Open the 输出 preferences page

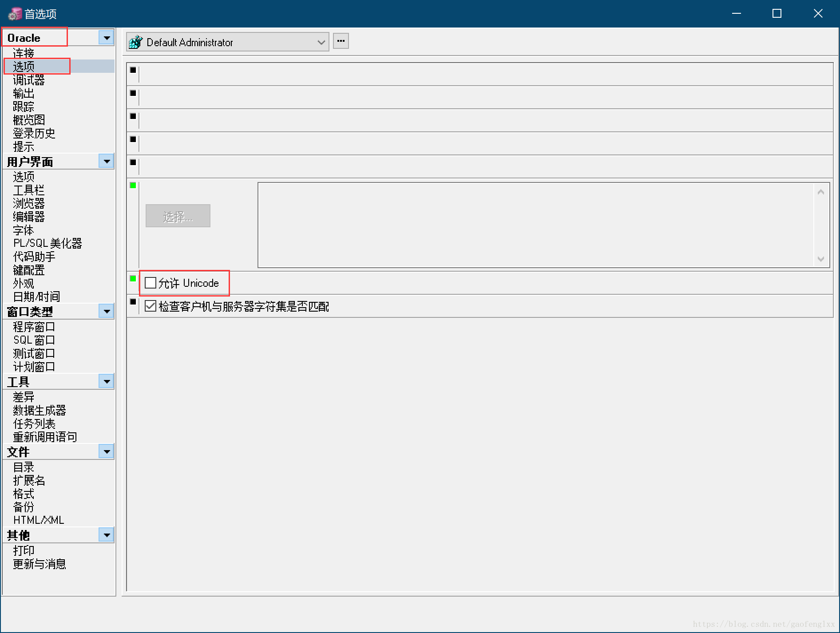(x=24, y=93)
